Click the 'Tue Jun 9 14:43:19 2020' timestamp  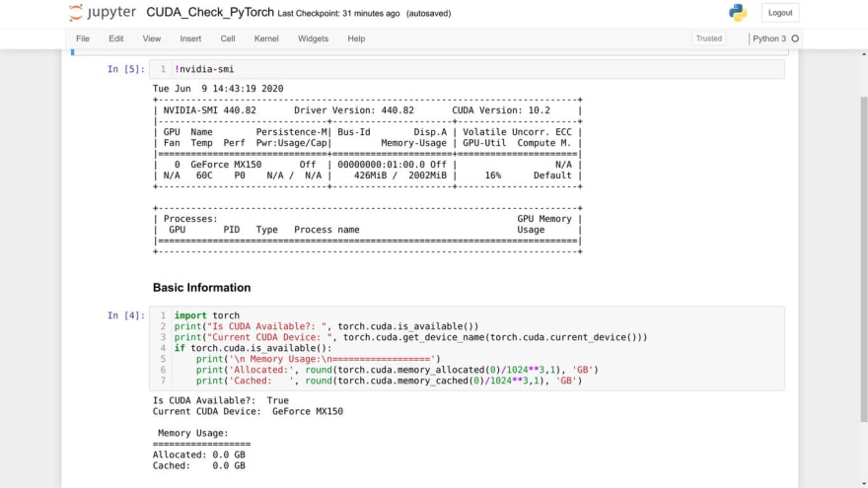[x=218, y=89]
